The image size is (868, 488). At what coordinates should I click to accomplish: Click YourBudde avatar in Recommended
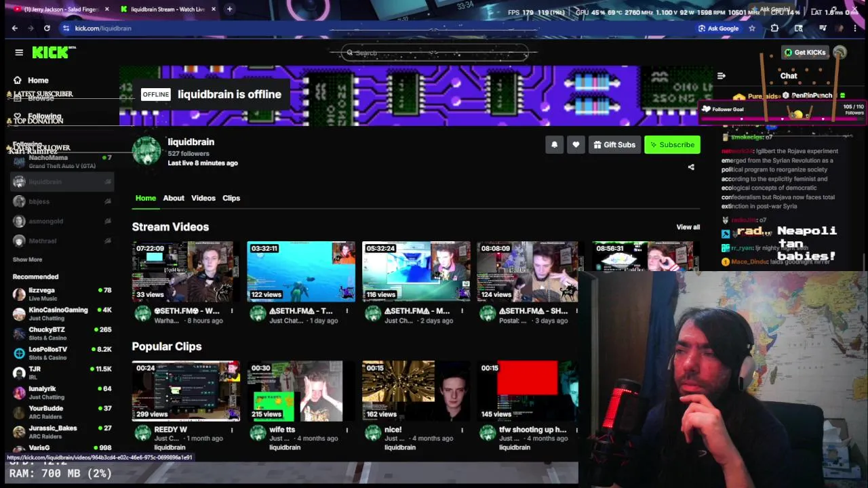pyautogui.click(x=19, y=412)
